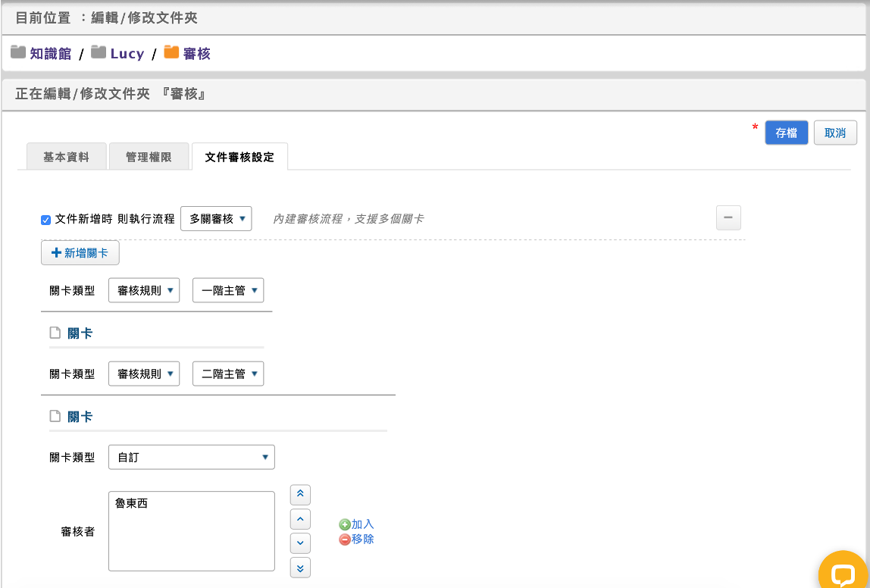Open the 一階主管 dropdown
Viewport: 870px width, 588px height.
tap(228, 290)
